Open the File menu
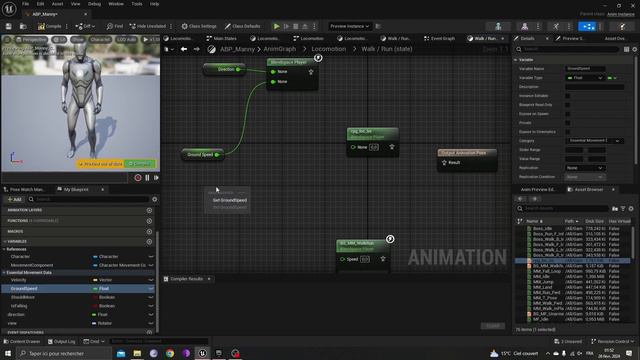Image resolution: width=640 pixels, height=360 pixels. (x=25, y=4)
